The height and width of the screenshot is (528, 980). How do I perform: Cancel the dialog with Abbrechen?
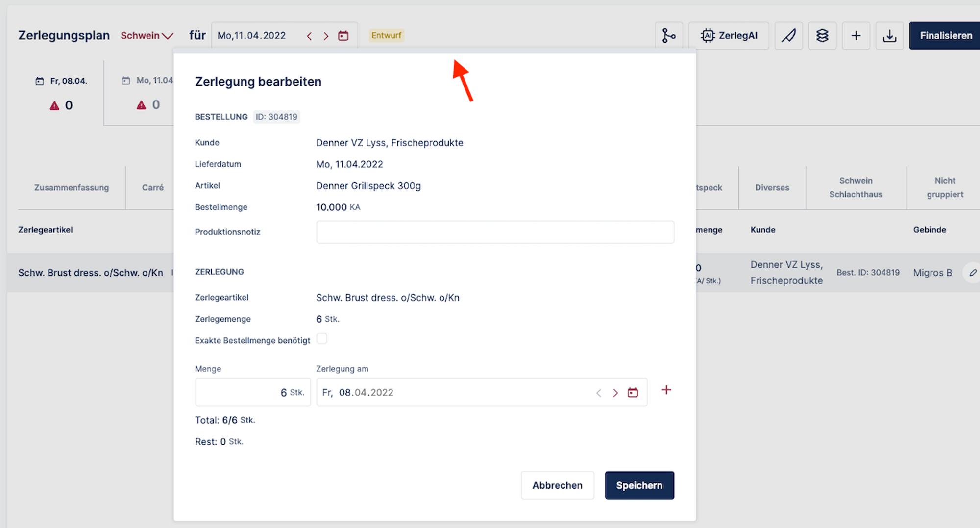pos(557,485)
